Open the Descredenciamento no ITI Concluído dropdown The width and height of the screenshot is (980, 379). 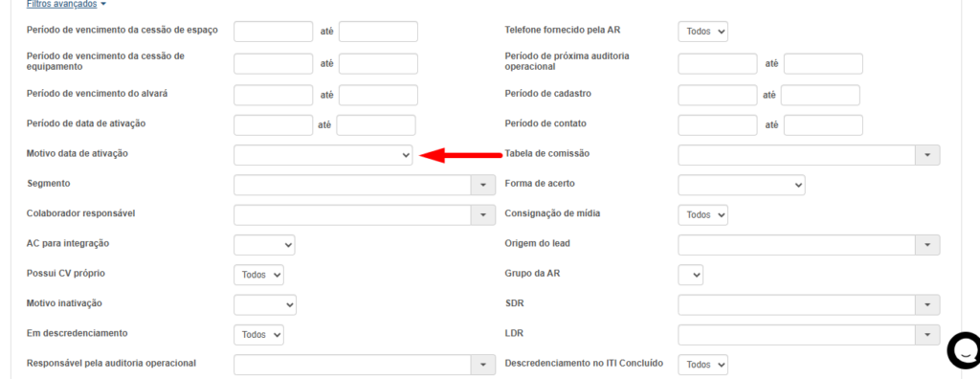click(x=703, y=364)
